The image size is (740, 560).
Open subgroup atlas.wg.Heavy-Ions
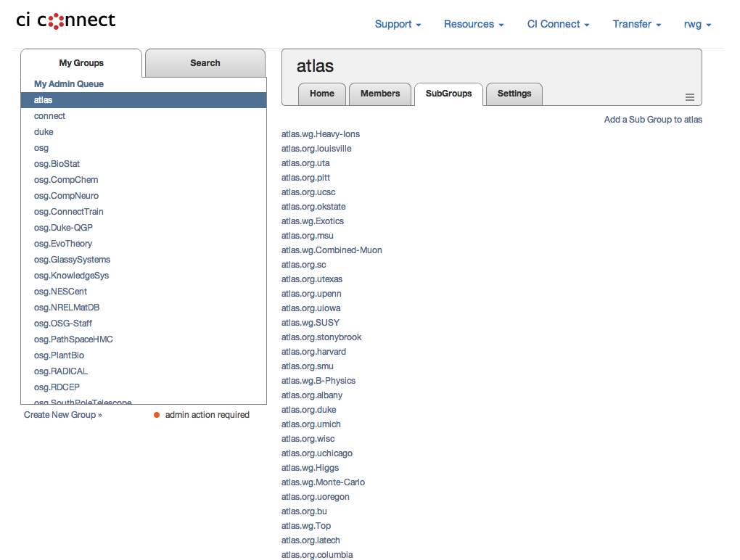(x=321, y=134)
